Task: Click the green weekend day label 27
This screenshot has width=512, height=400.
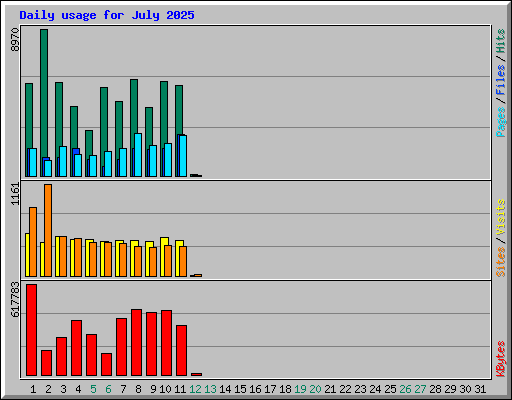Action: [420, 389]
